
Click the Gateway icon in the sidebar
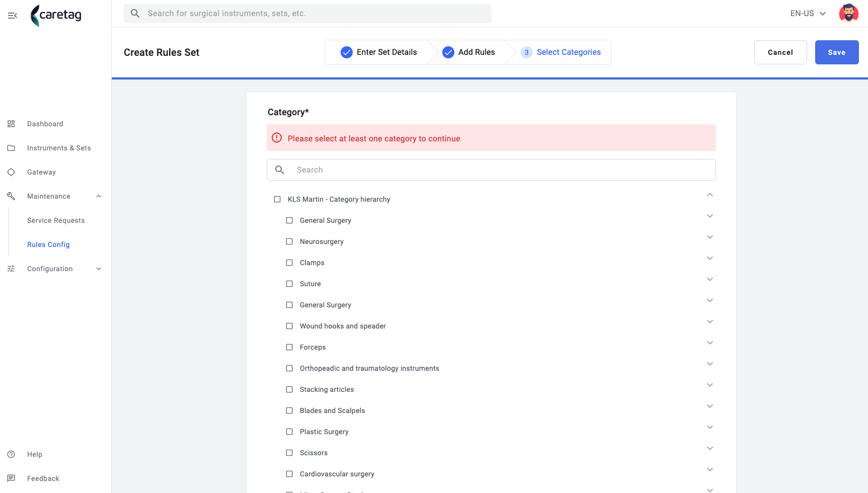pyautogui.click(x=11, y=172)
